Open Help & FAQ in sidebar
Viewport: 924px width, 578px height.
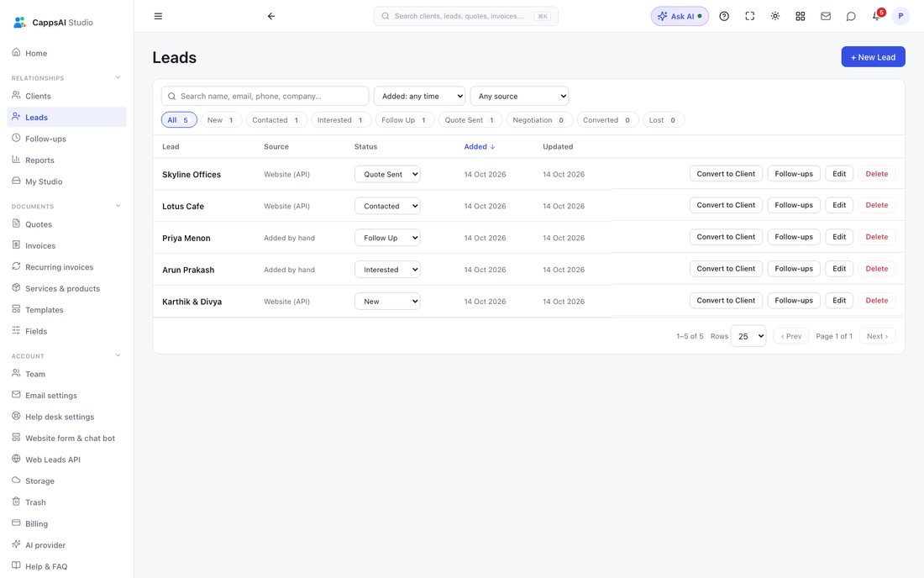tap(66, 567)
